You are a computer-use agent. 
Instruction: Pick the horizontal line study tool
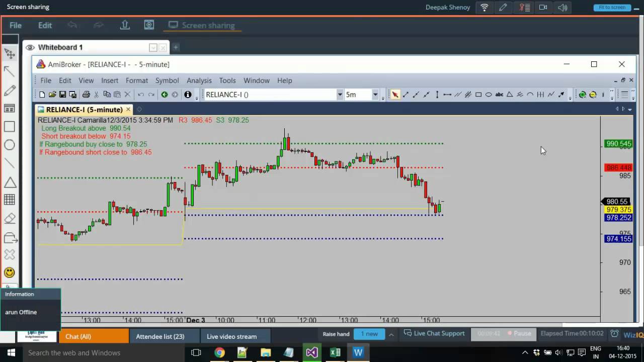click(447, 95)
